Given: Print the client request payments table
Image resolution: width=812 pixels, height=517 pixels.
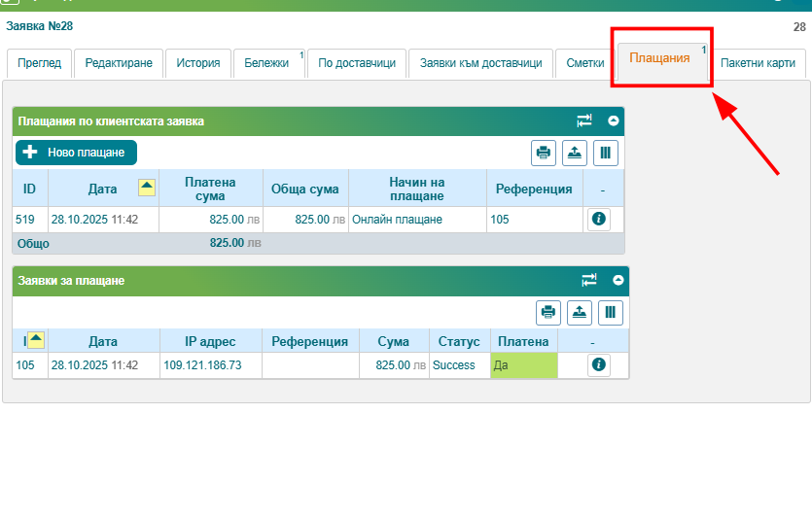Looking at the screenshot, I should pyautogui.click(x=544, y=153).
